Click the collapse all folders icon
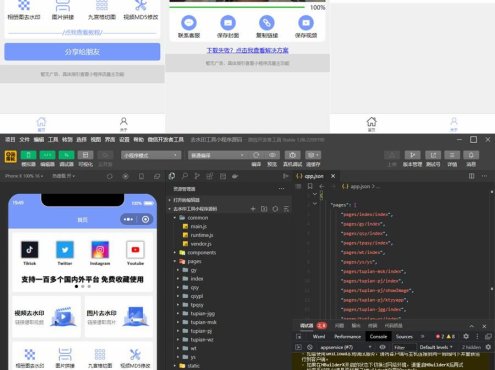Viewport: 495px width, 370px height. click(286, 209)
